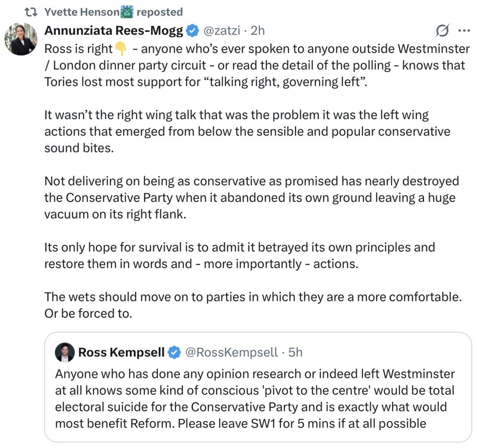The image size is (478, 448).
Task: Open the three-dot more options menu
Action: tap(464, 31)
